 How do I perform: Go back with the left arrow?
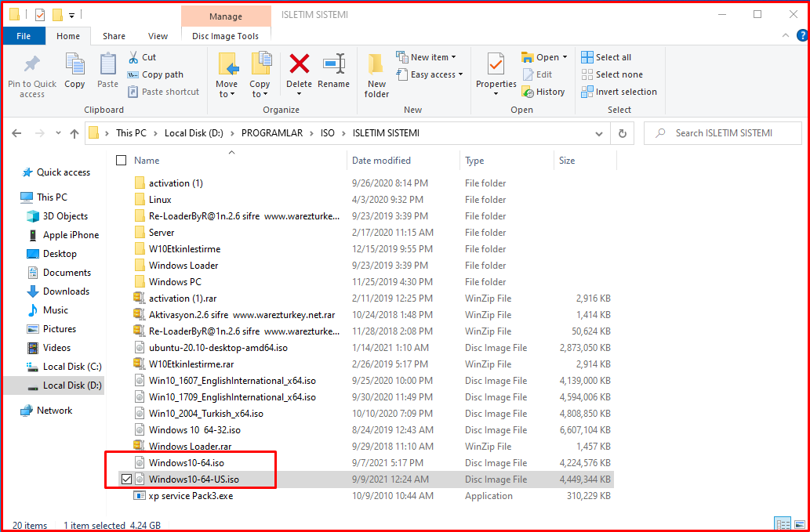16,133
